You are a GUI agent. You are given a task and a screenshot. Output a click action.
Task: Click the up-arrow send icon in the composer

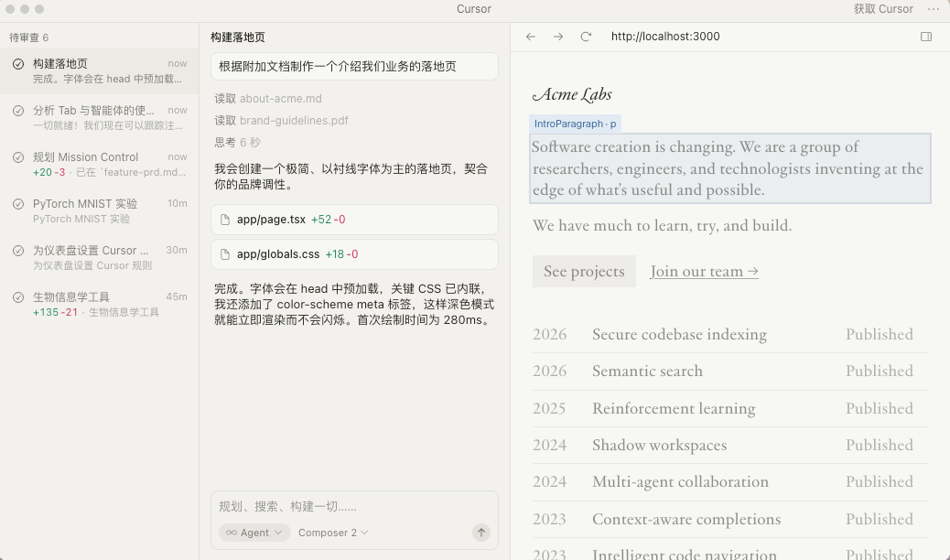(480, 532)
